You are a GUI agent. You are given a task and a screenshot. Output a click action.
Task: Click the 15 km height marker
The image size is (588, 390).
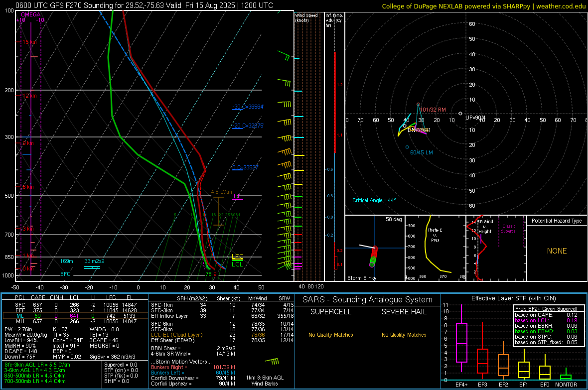coord(29,42)
